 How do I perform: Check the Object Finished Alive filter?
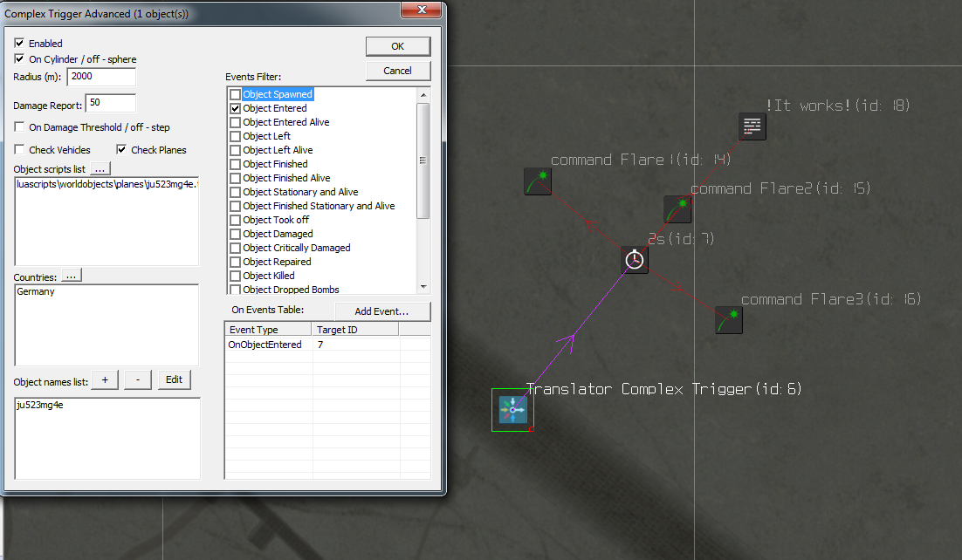(x=235, y=179)
